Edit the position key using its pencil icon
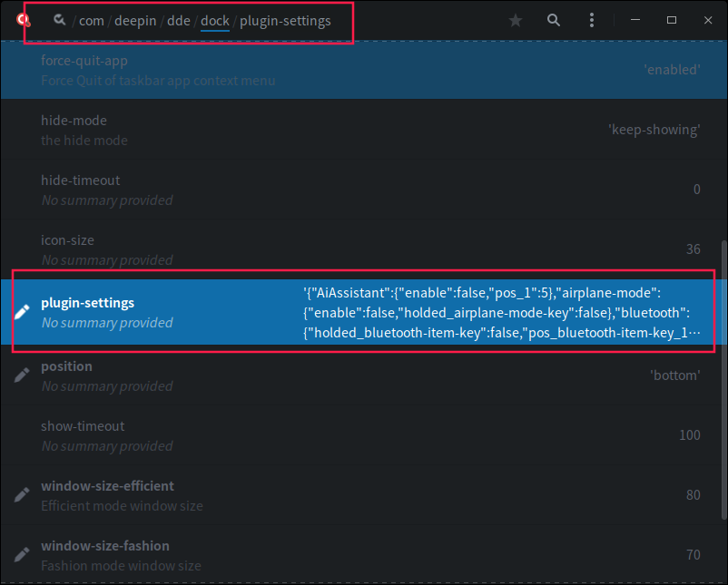 [x=21, y=374]
